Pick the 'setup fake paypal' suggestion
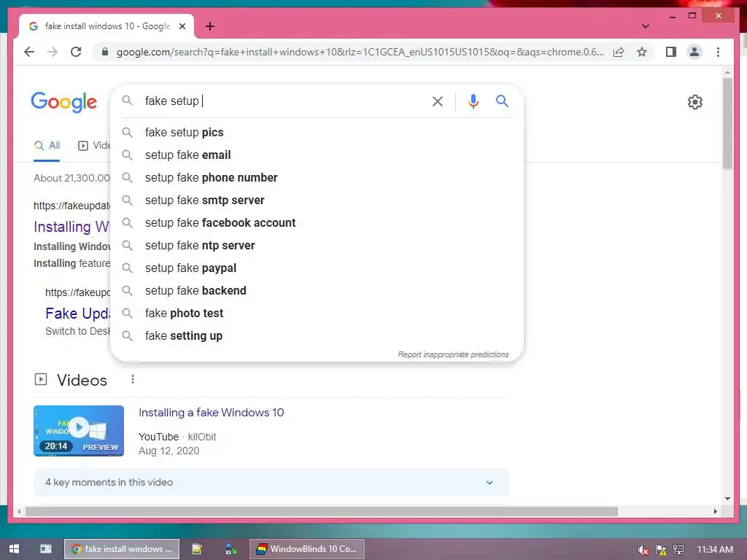The width and height of the screenshot is (747, 560). click(x=317, y=268)
